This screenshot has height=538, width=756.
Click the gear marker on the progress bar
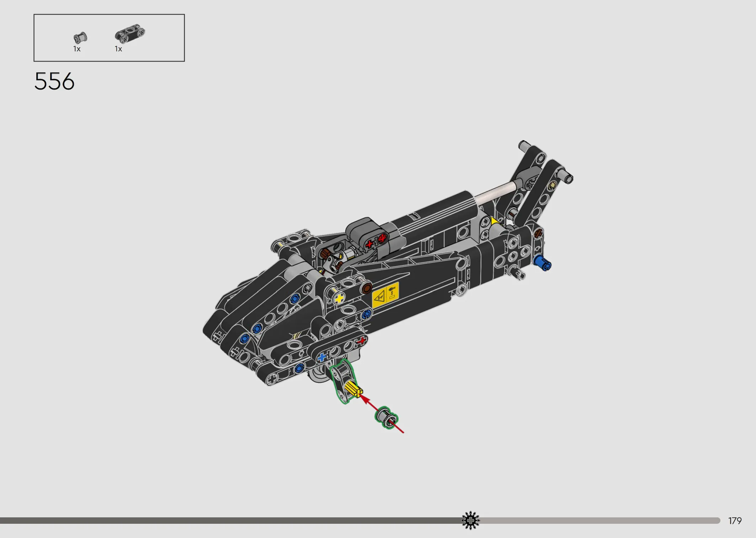[x=470, y=521]
